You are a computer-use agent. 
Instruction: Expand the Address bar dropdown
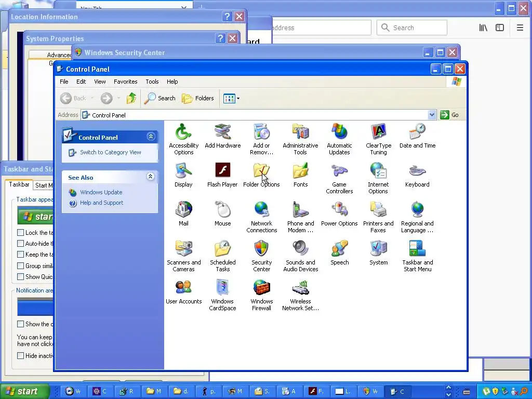click(432, 115)
